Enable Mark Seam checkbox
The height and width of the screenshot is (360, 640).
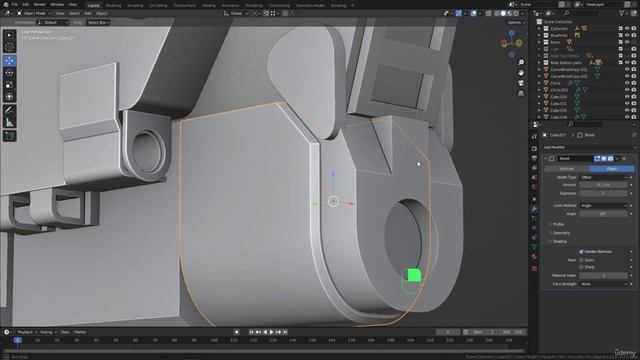(581, 260)
